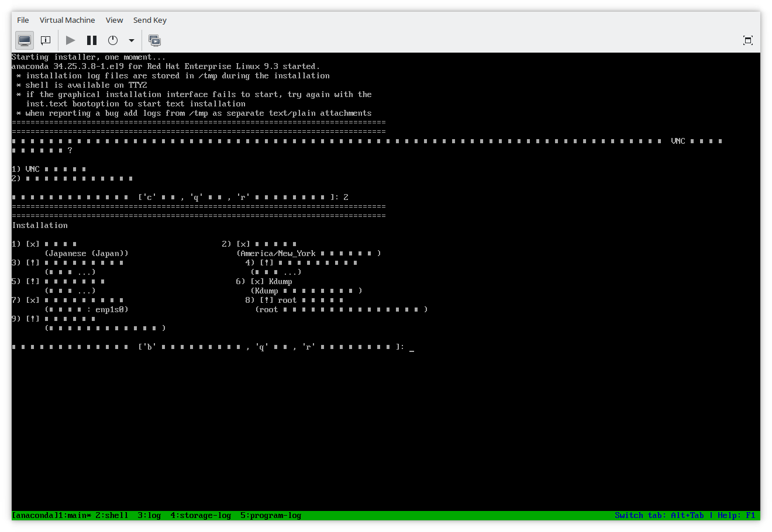Click the 'Installation' heading text

pos(40,226)
